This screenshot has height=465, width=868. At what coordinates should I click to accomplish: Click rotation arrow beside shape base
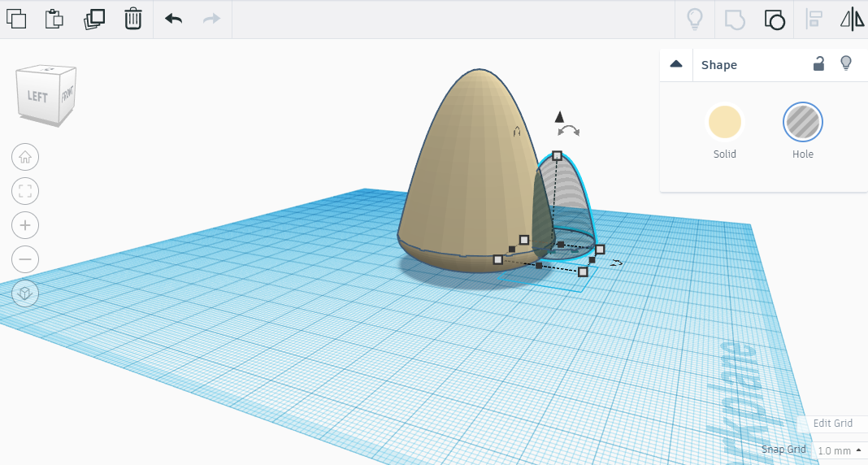616,263
